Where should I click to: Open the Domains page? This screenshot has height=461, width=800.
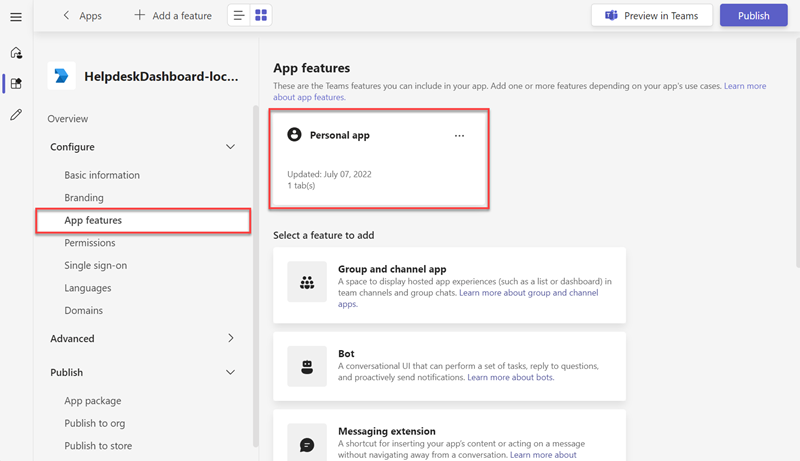pos(84,310)
